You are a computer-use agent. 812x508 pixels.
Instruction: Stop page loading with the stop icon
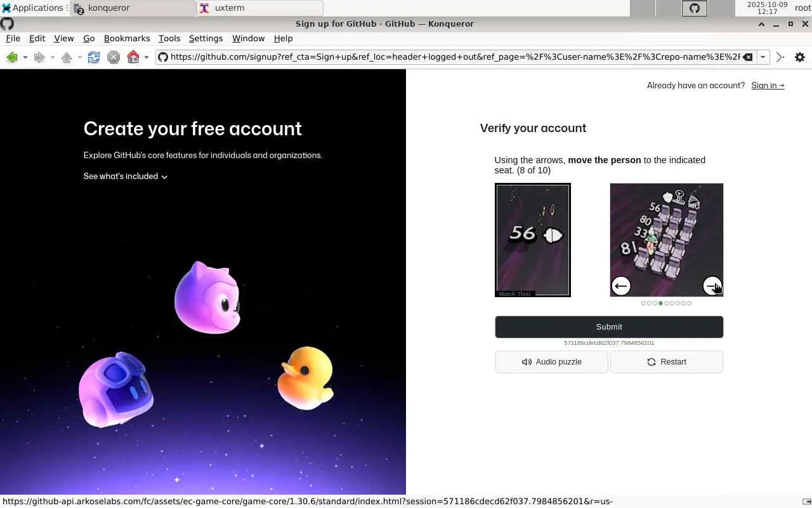114,57
